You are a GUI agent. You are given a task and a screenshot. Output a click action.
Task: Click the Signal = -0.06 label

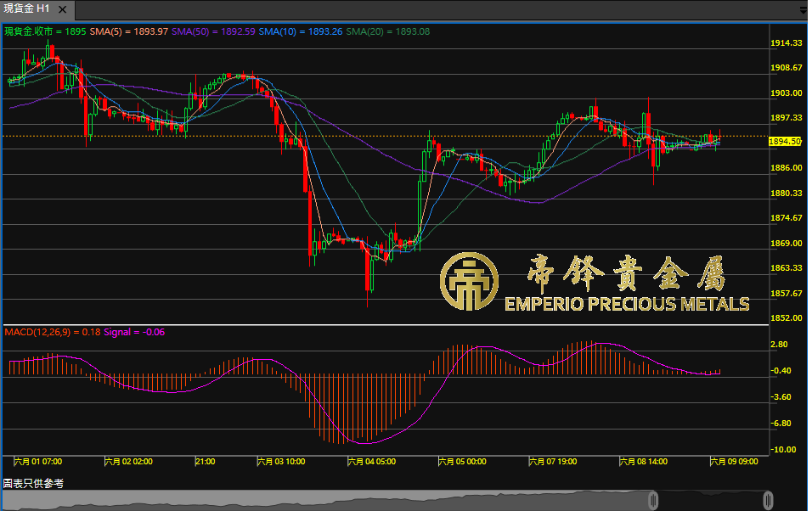(x=134, y=332)
